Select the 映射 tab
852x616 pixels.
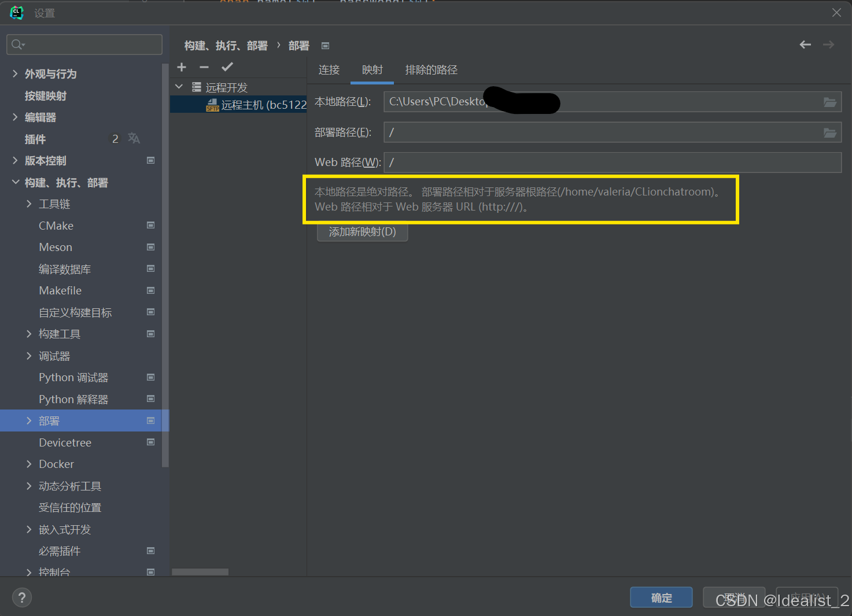click(372, 70)
